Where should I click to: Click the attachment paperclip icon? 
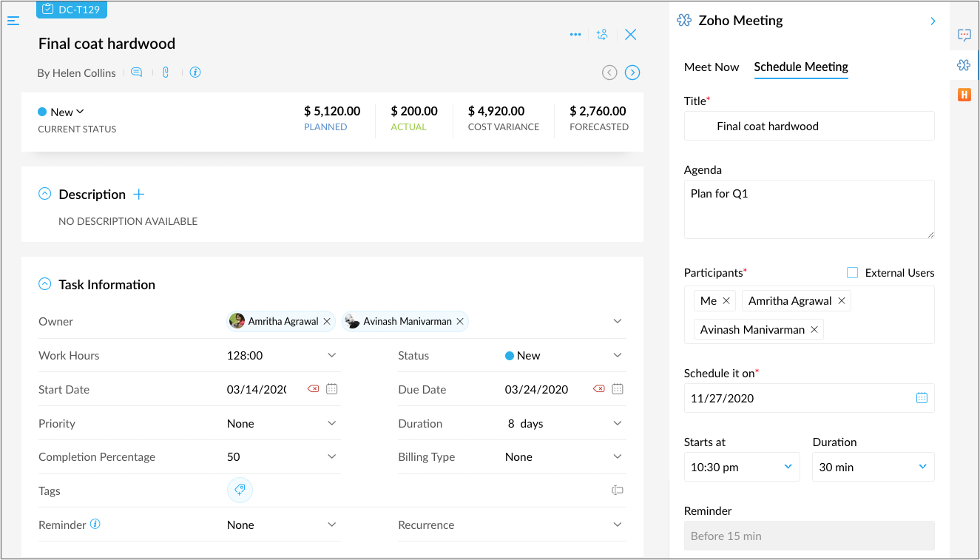166,72
